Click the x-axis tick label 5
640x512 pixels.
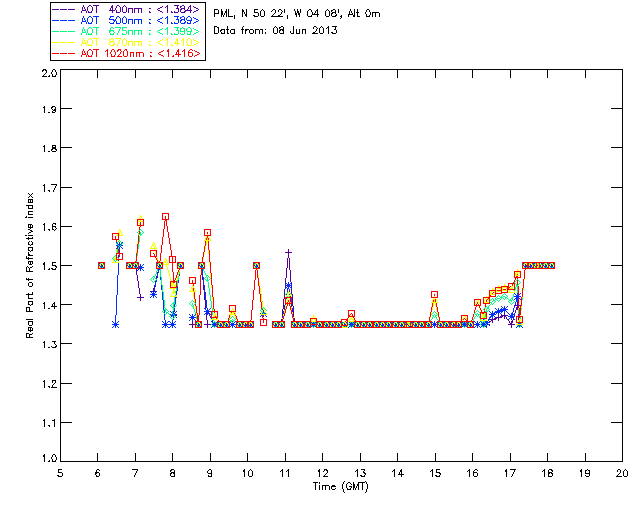tap(60, 473)
